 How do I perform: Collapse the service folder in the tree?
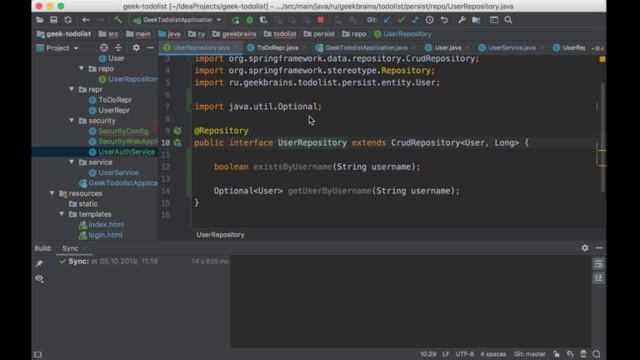[71, 162]
